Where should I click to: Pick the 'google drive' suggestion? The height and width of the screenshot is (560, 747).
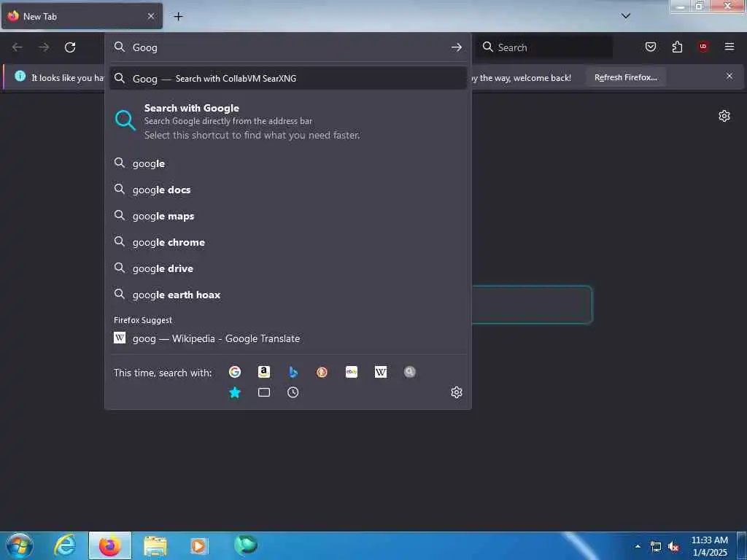coord(287,268)
